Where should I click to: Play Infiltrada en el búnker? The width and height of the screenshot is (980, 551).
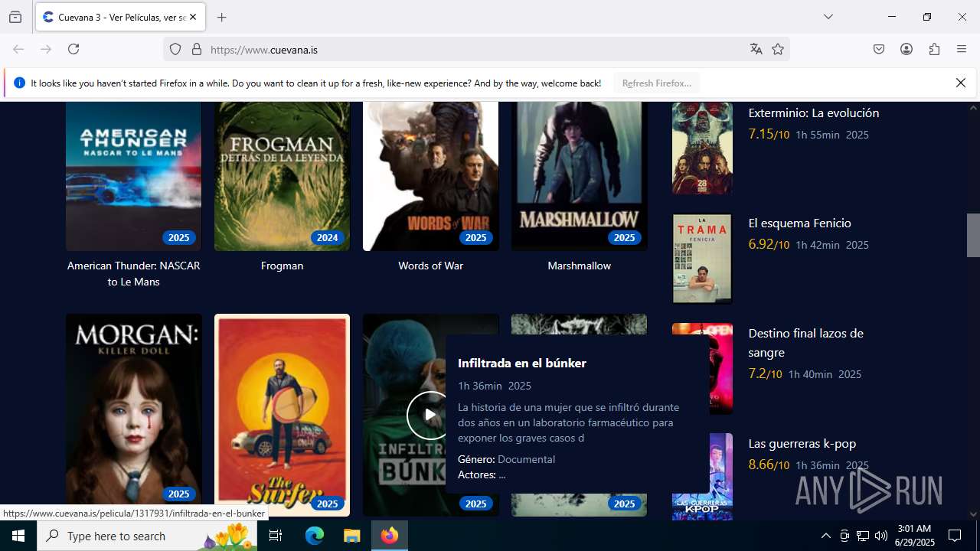429,415
